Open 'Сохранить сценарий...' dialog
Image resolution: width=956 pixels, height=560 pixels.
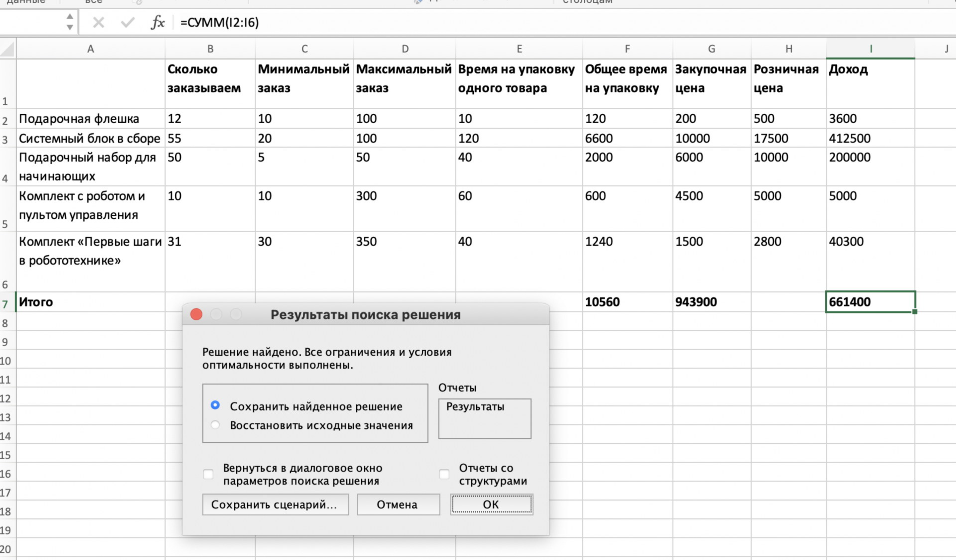[275, 504]
